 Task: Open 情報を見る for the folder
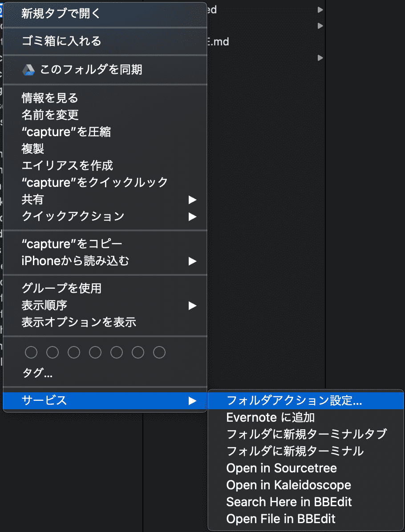[x=50, y=97]
